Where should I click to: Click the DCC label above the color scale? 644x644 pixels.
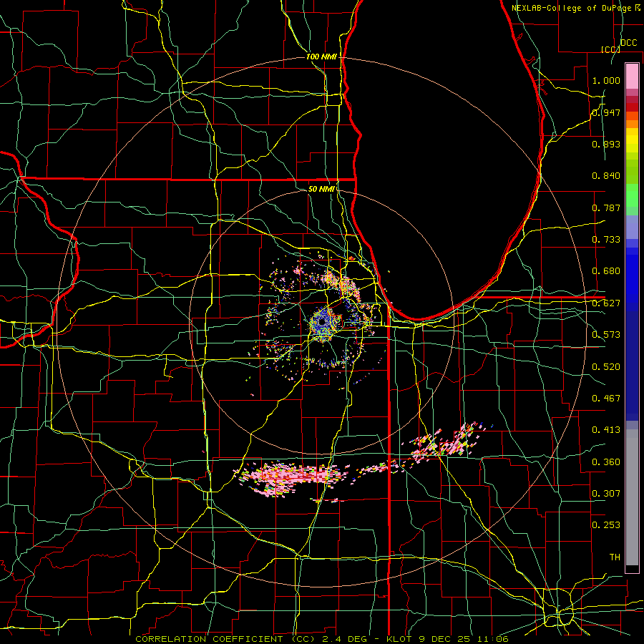(x=628, y=43)
